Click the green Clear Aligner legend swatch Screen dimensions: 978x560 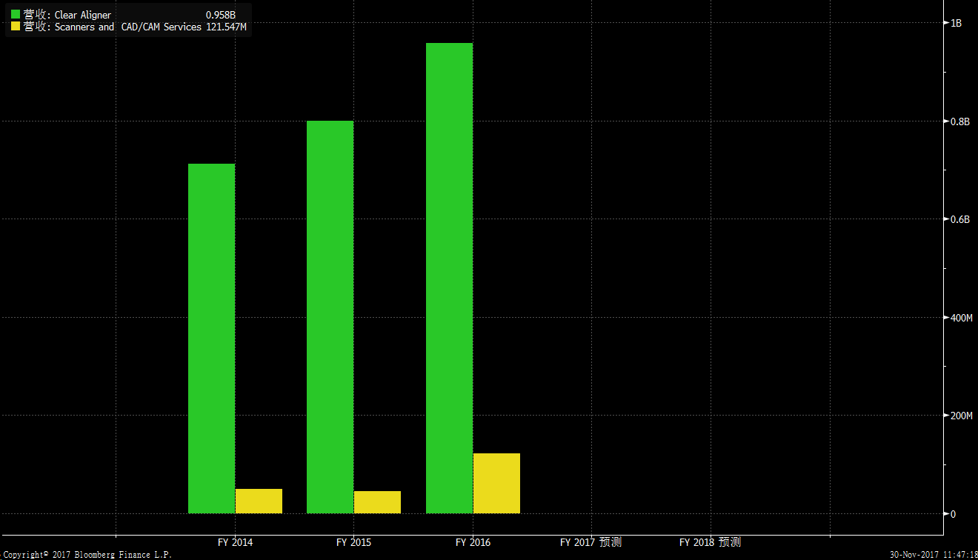tap(16, 15)
